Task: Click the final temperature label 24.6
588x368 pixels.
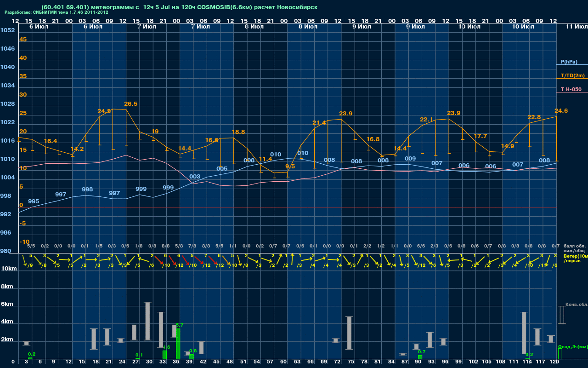Action: [561, 111]
